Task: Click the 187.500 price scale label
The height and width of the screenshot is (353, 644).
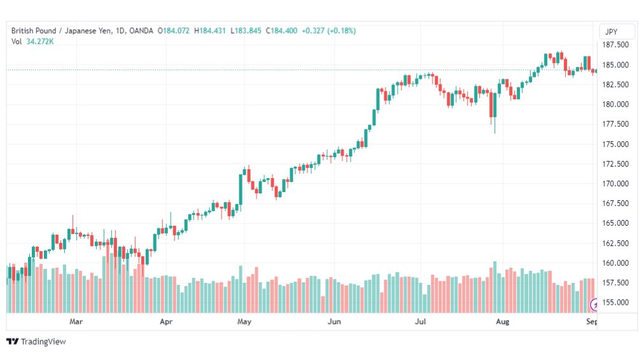Action: 615,45
